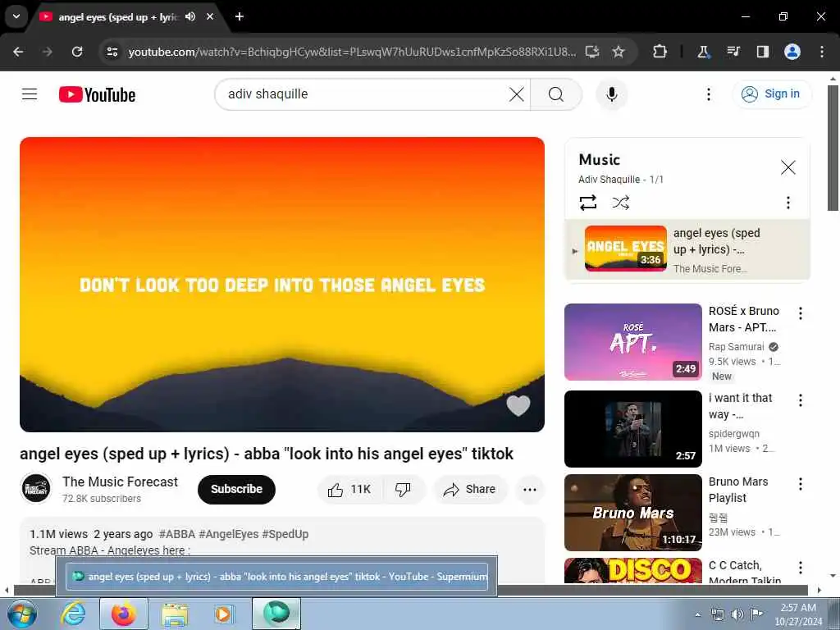Run the search with magnifier button
Viewport: 840px width, 630px height.
click(x=556, y=95)
